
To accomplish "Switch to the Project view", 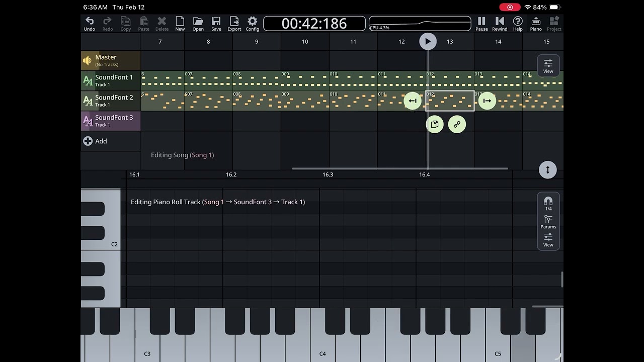I will click(554, 24).
